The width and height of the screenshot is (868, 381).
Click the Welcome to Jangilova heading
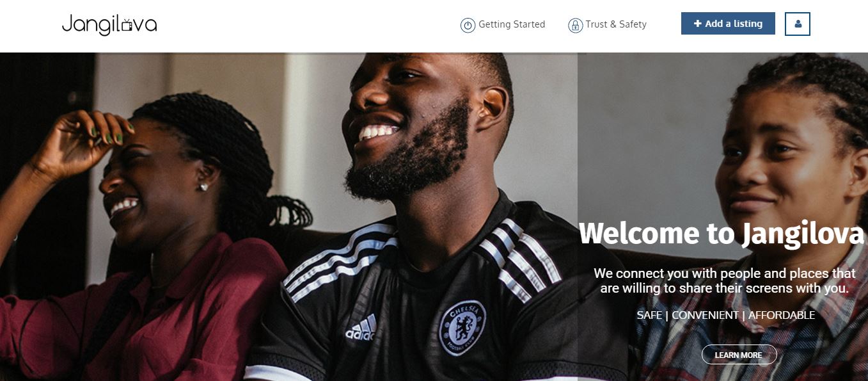pos(722,234)
